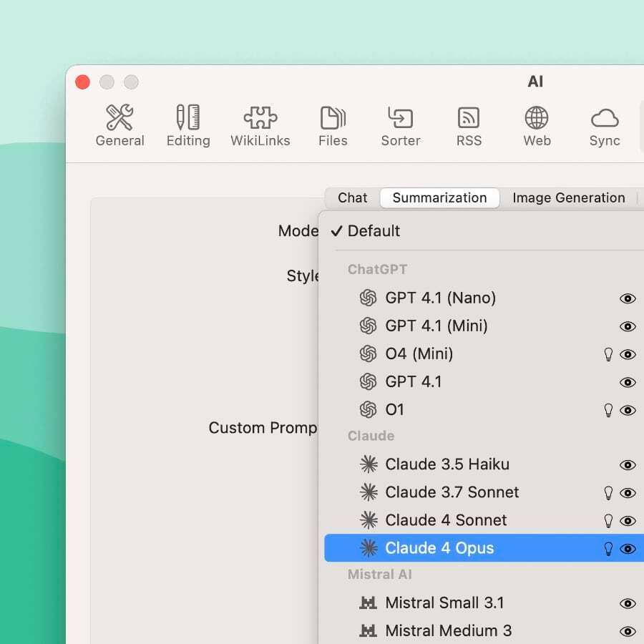Screen dimensions: 644x644
Task: Click the lightbulb icon beside Claude 4 Sonnet
Action: [608, 520]
